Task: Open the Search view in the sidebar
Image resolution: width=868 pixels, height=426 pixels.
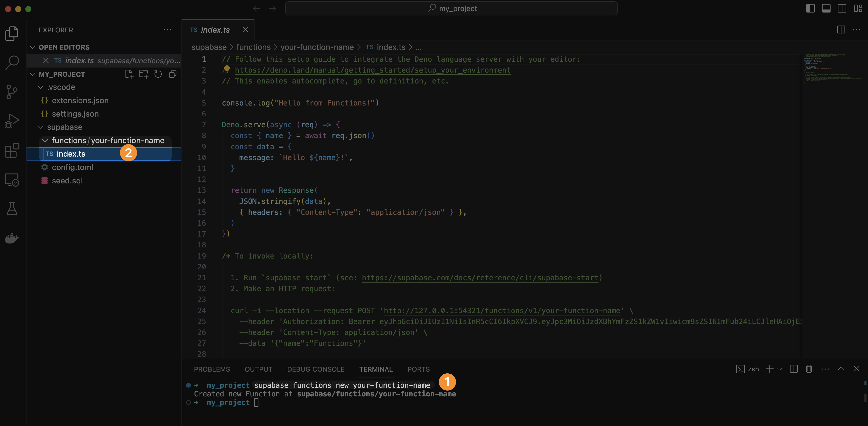Action: pos(12,62)
